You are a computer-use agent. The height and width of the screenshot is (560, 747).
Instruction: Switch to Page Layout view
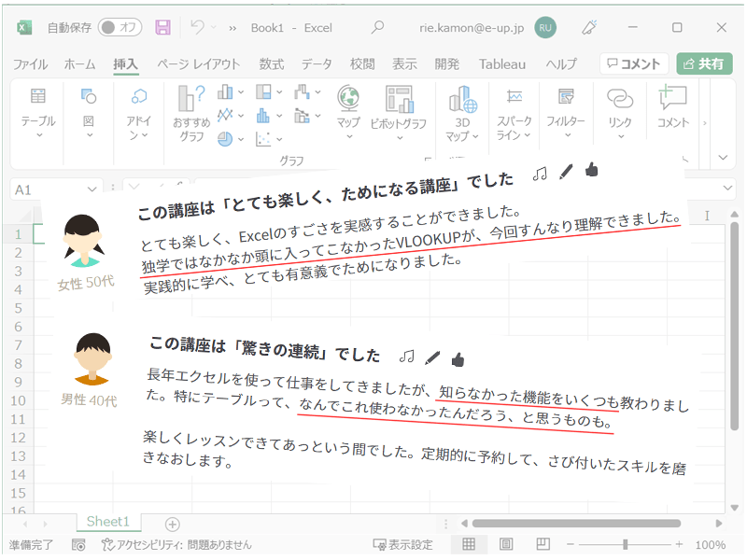pos(506,544)
